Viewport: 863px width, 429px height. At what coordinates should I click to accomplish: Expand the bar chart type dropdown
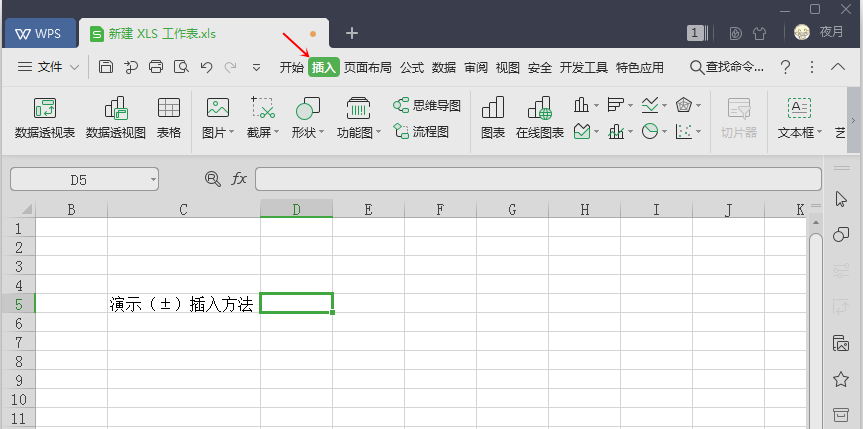pos(630,105)
